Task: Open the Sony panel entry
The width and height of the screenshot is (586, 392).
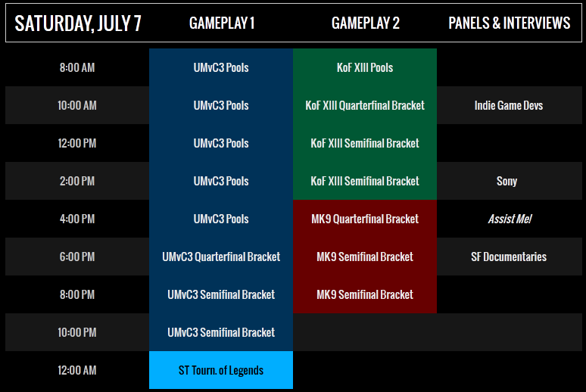Action: coord(507,181)
